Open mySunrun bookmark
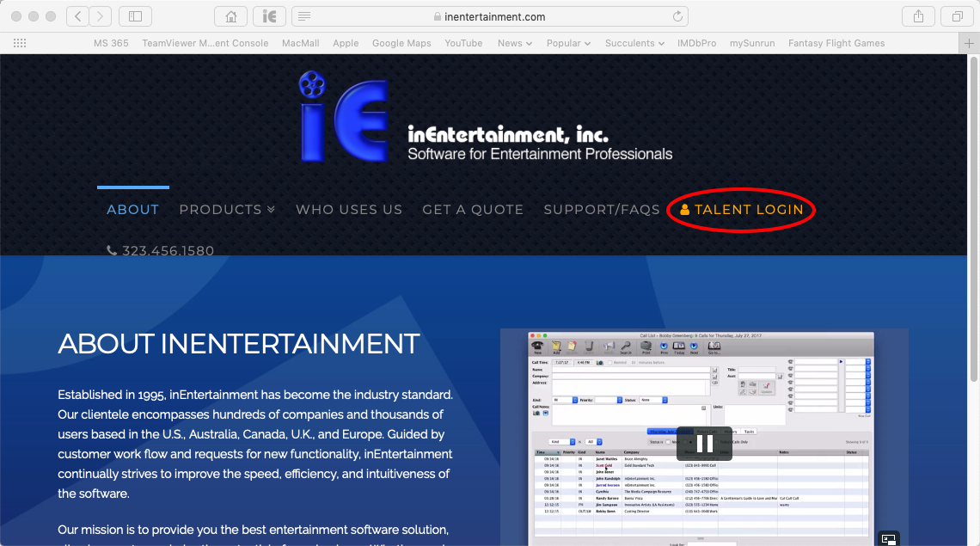 click(752, 43)
